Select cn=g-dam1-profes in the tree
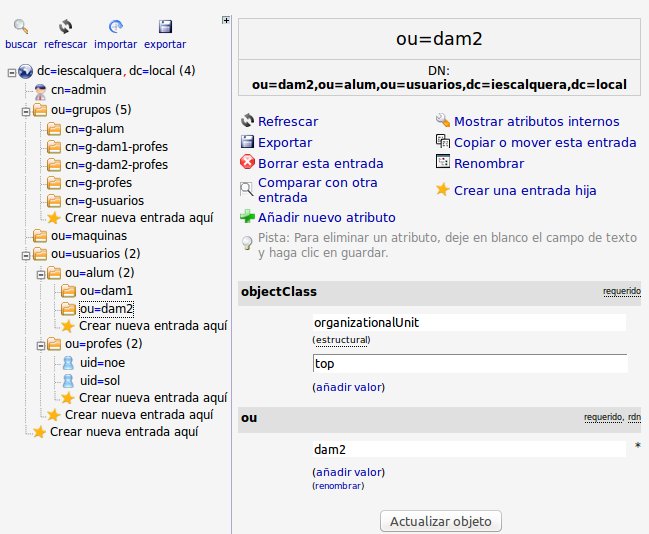The image size is (649, 534). point(116,147)
